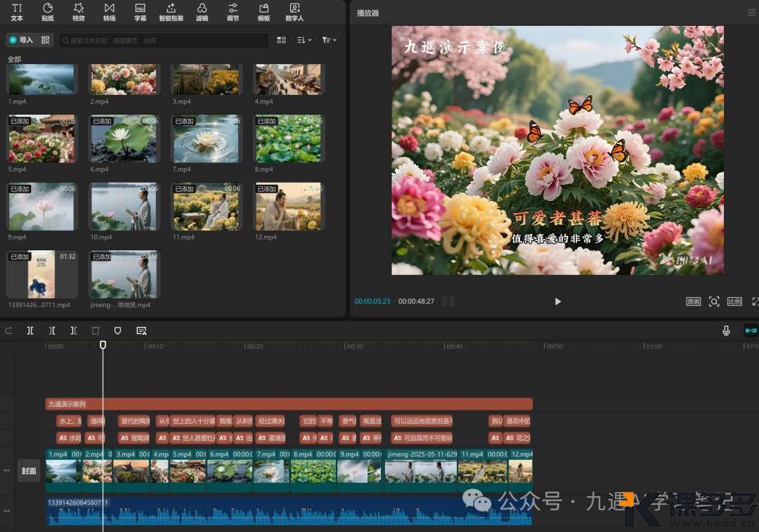Viewport: 759px width, 532px height.
Task: Click the delete clip icon in timeline toolbar
Action: [x=96, y=330]
